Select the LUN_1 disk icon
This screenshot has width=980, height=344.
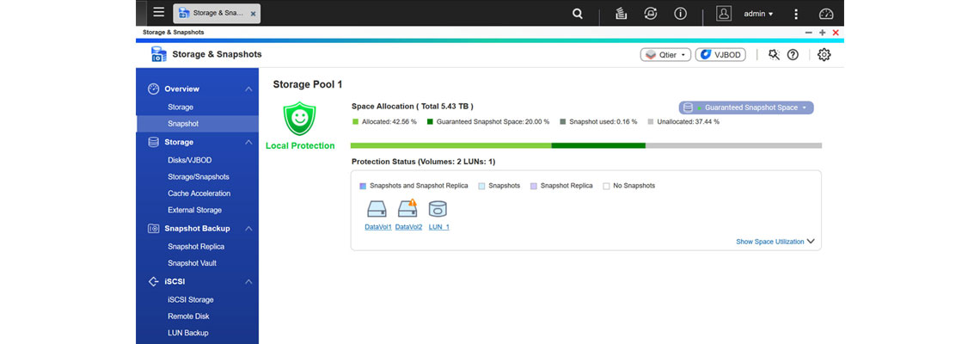pos(438,209)
